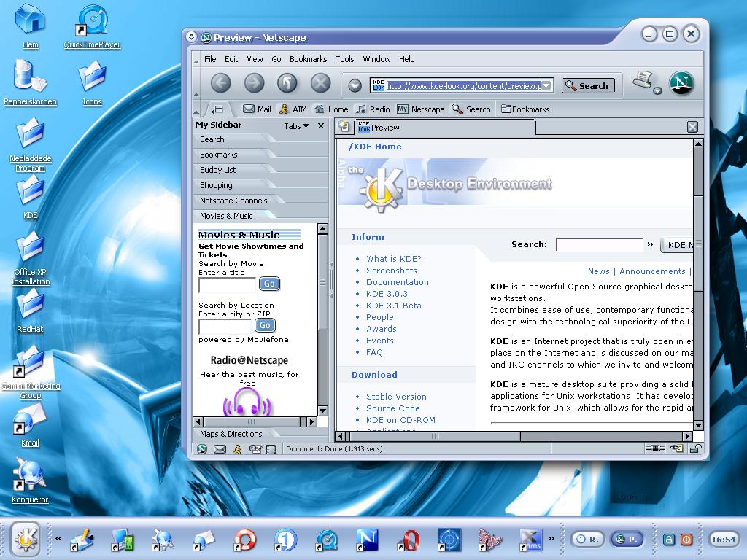
Task: Click the KDE page Search input field
Action: point(600,245)
